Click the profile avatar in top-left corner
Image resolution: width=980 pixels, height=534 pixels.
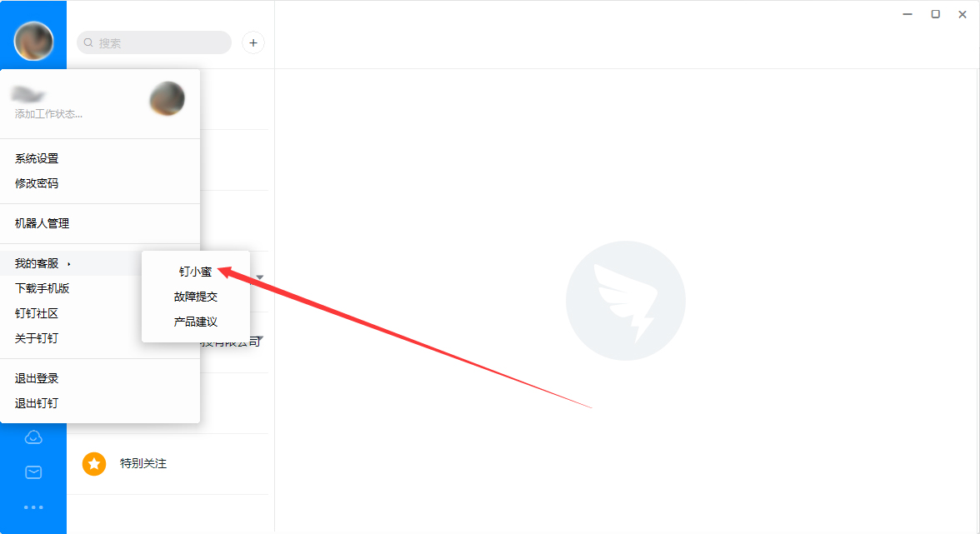coord(33,41)
